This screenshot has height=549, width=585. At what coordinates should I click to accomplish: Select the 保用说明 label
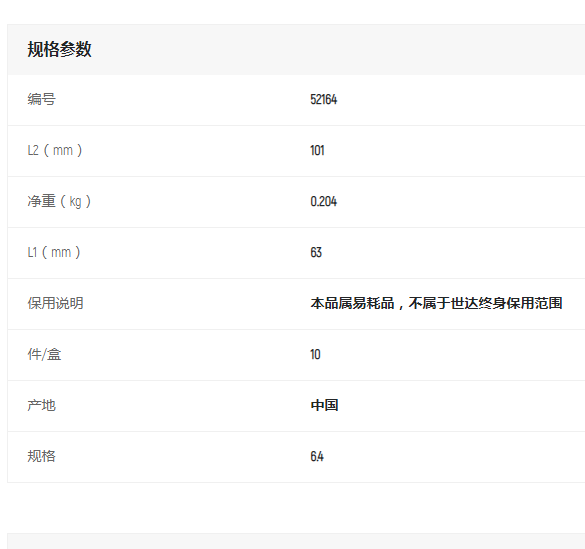pyautogui.click(x=55, y=303)
